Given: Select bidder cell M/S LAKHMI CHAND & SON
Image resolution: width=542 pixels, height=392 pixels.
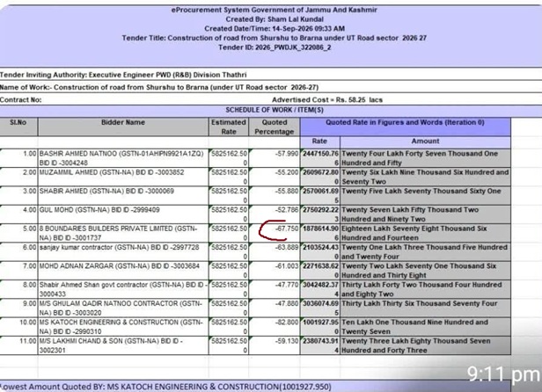Looking at the screenshot, I should coord(123,345).
